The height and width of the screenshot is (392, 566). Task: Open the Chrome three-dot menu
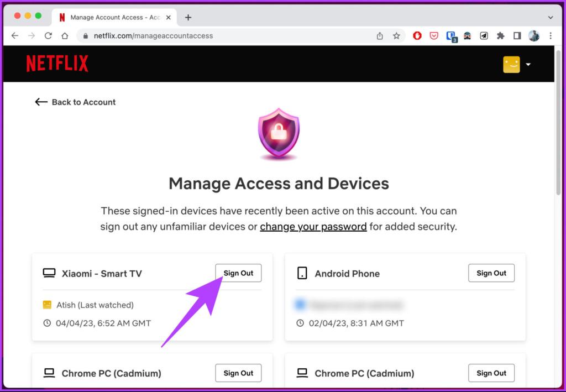[551, 36]
